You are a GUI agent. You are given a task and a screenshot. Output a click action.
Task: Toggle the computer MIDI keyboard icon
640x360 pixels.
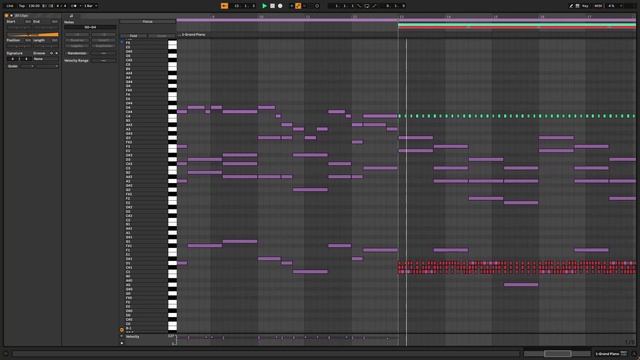click(578, 6)
